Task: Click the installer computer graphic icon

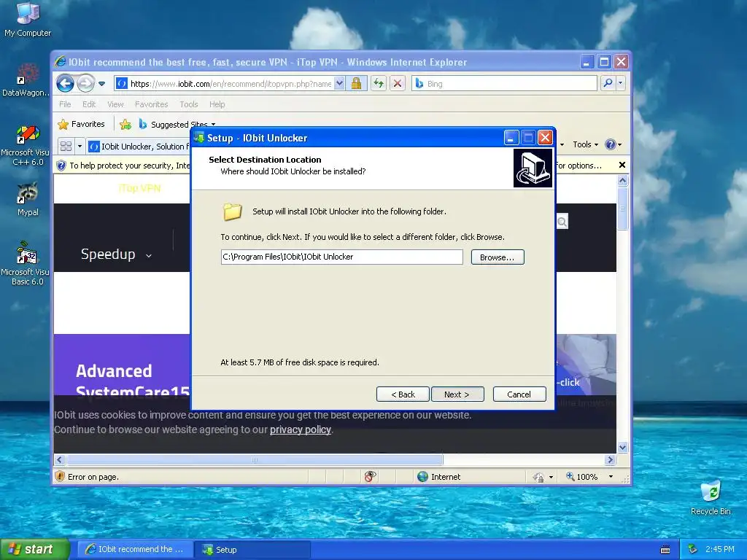Action: click(x=533, y=168)
